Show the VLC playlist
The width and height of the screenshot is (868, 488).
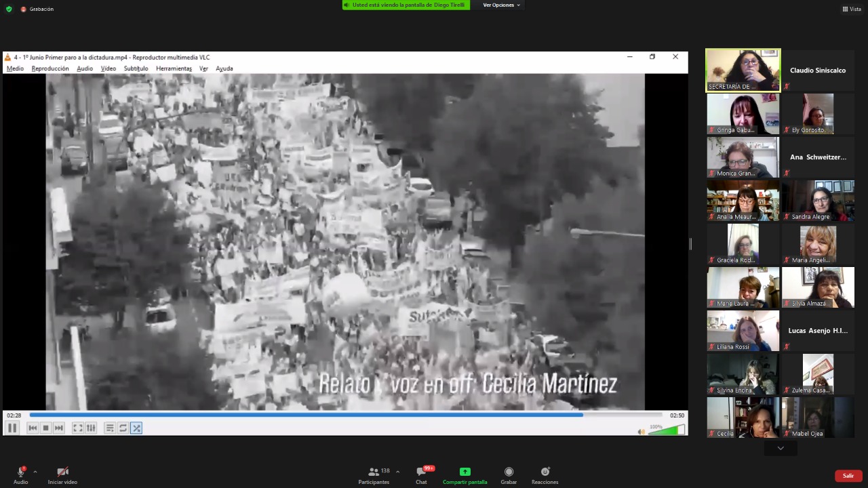109,428
